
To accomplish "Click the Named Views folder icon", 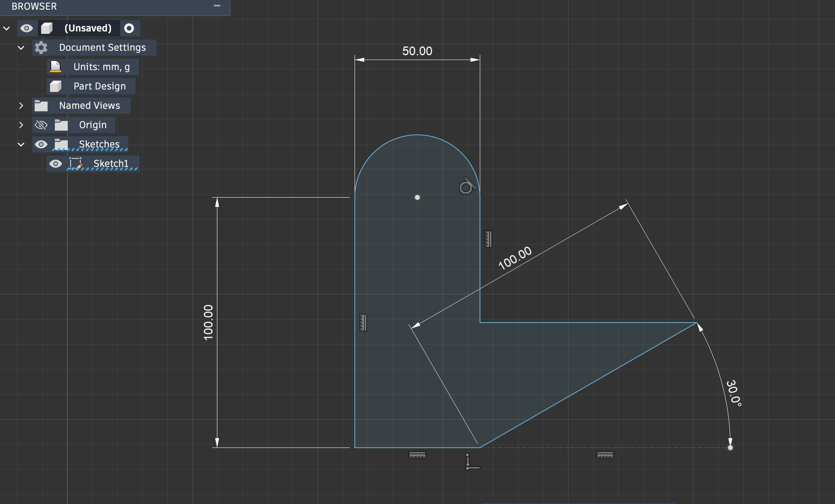I will (41, 106).
